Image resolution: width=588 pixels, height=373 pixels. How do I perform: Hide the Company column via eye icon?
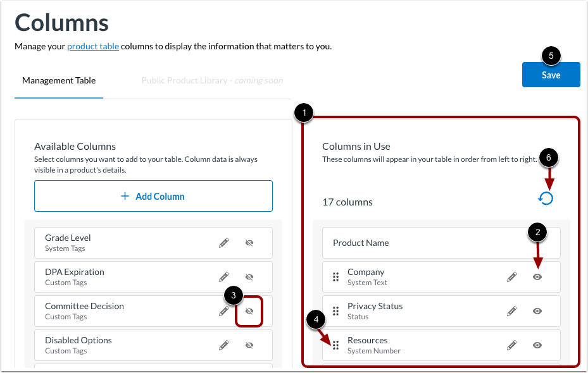(x=537, y=277)
